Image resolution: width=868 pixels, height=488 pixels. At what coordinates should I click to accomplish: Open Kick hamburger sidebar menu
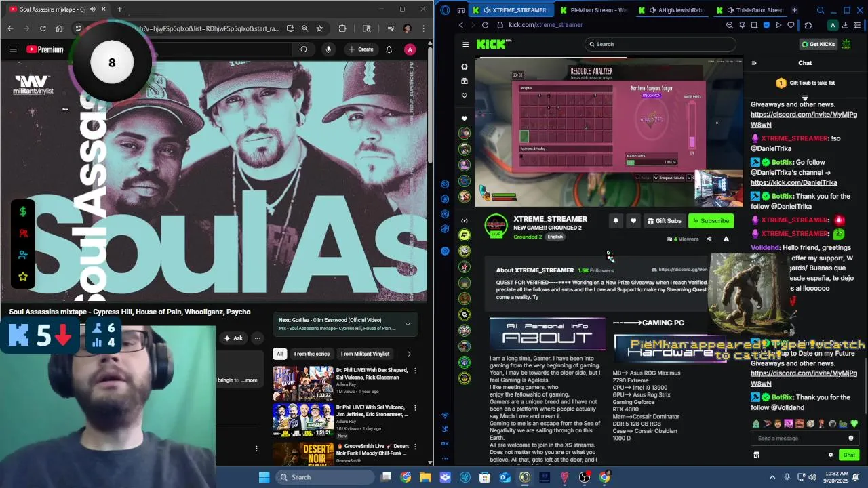tap(465, 44)
